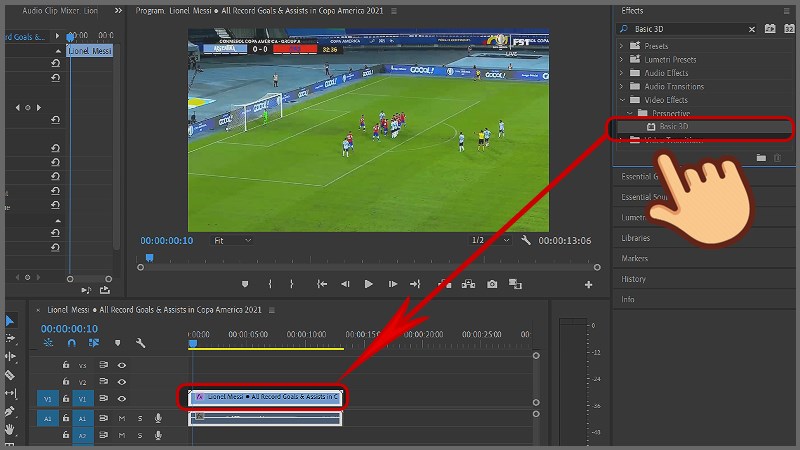Click Mark Out in Program Monitor
This screenshot has height=450, width=800.
[x=291, y=284]
